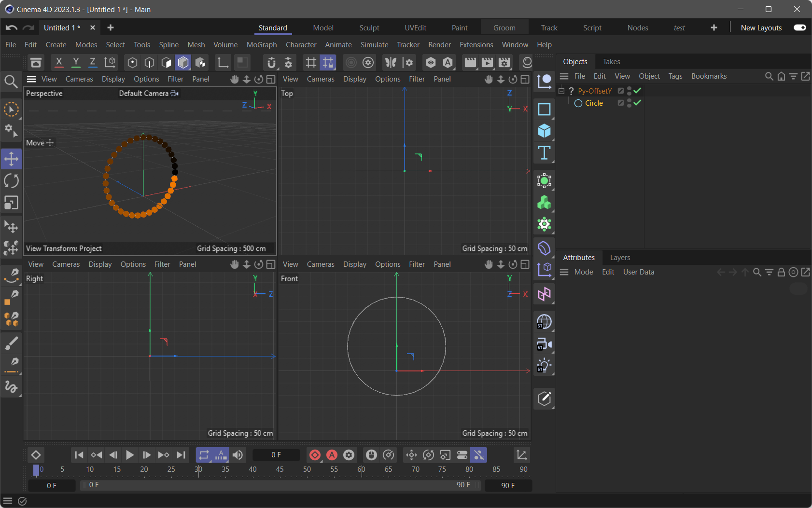Click project end frame field 90 F
Image resolution: width=812 pixels, height=508 pixels.
click(508, 485)
